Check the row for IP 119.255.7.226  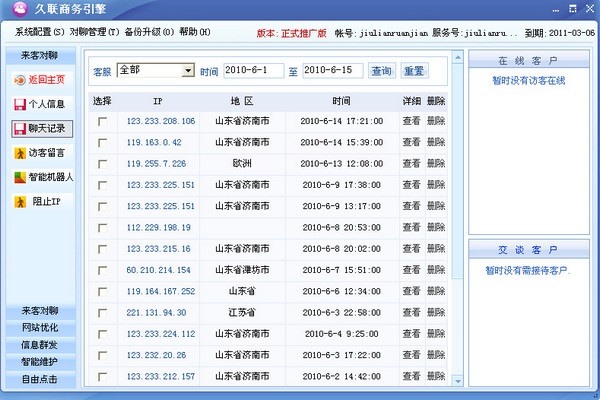coord(102,164)
